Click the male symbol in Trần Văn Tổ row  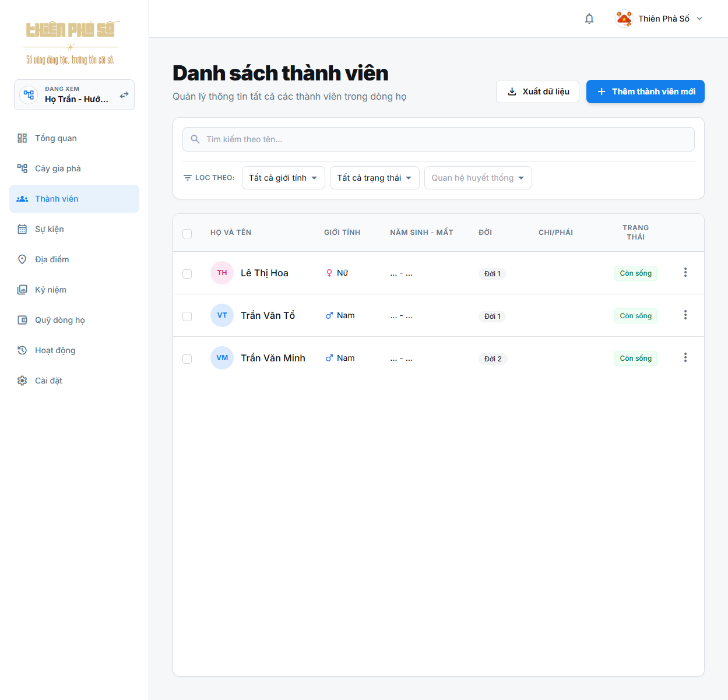click(x=329, y=315)
